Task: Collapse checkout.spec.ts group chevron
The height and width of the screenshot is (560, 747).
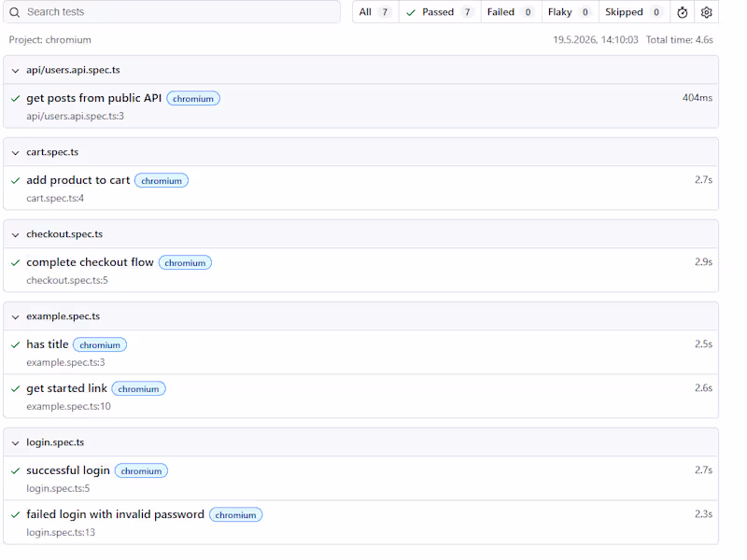Action: 15,235
